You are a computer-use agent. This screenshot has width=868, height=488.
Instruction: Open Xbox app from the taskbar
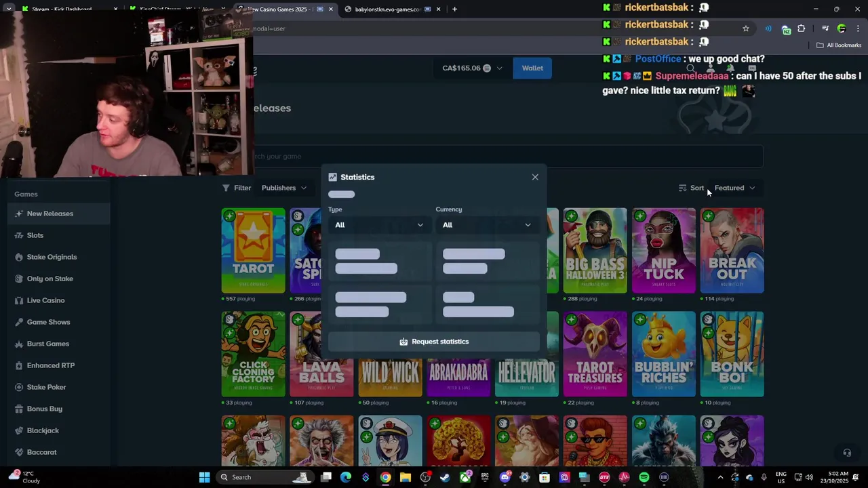click(465, 477)
